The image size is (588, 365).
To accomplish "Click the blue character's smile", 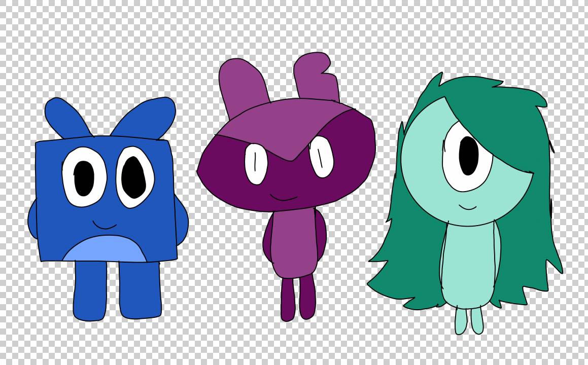I will pos(105,225).
